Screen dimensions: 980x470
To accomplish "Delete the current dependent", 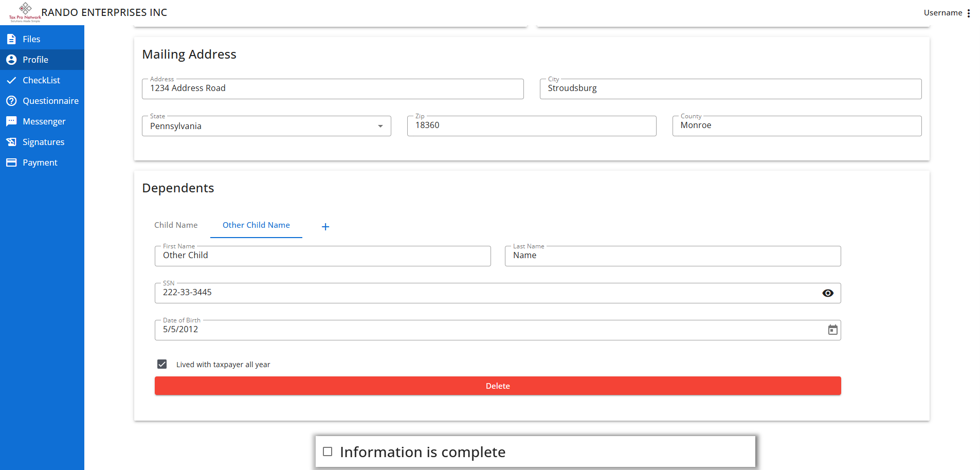I will coord(498,386).
